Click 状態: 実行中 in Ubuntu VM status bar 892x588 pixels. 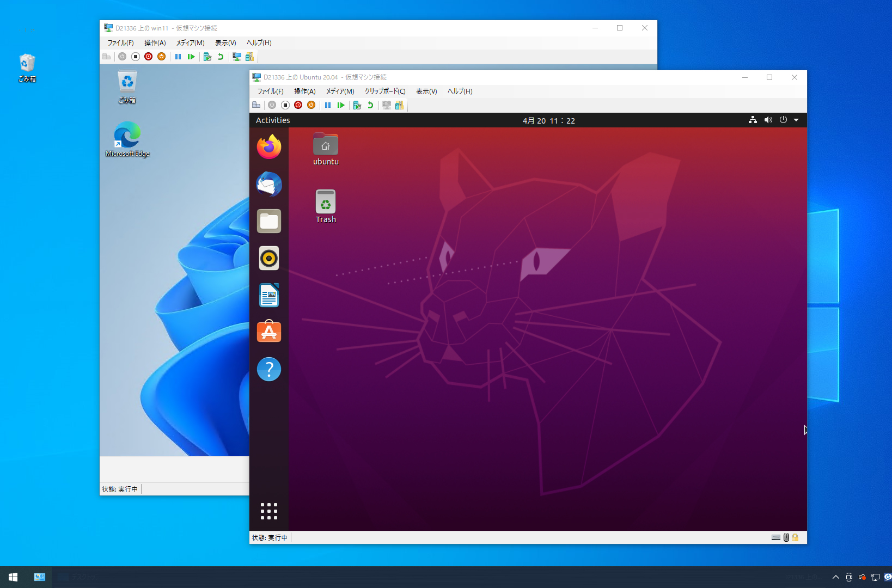click(x=269, y=538)
